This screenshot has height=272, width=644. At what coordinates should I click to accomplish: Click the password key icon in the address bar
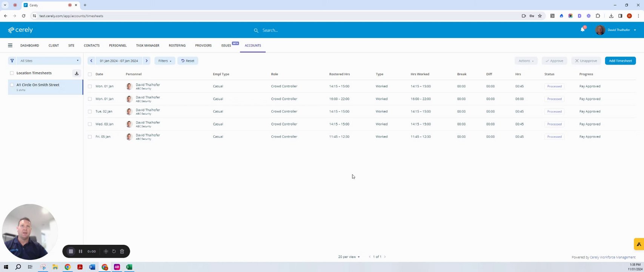tap(532, 16)
